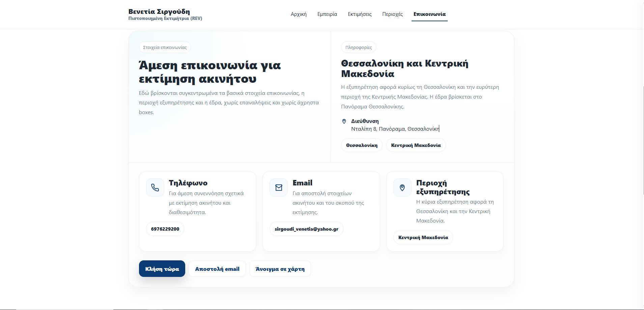Click the map pin icon in Περιοχή εξυπηρέτησης card

(402, 187)
